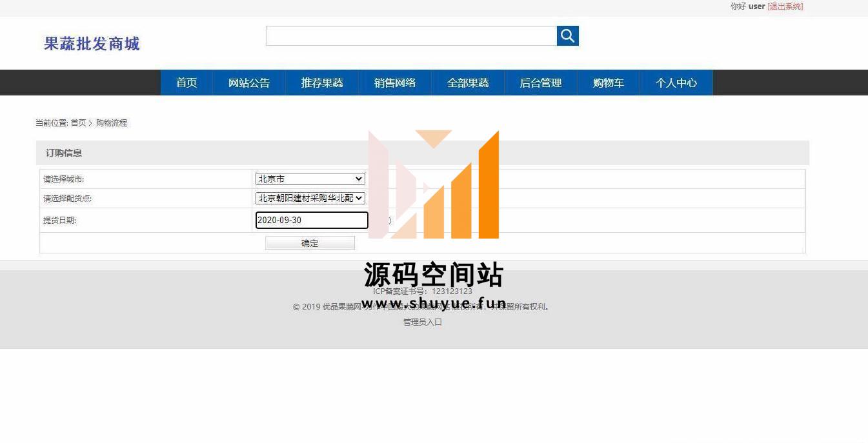
Task: Select 销售网络 in the navigation bar
Action: point(395,83)
